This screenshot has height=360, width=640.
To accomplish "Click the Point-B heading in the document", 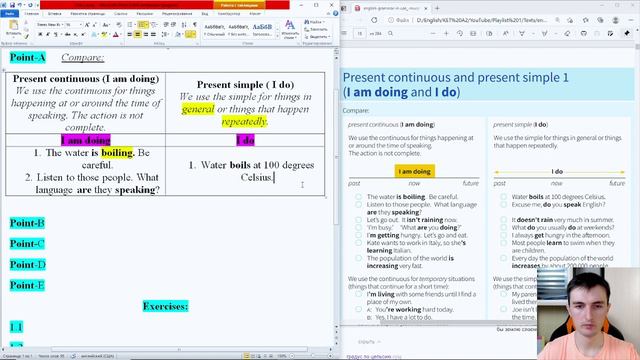I will coord(27,223).
